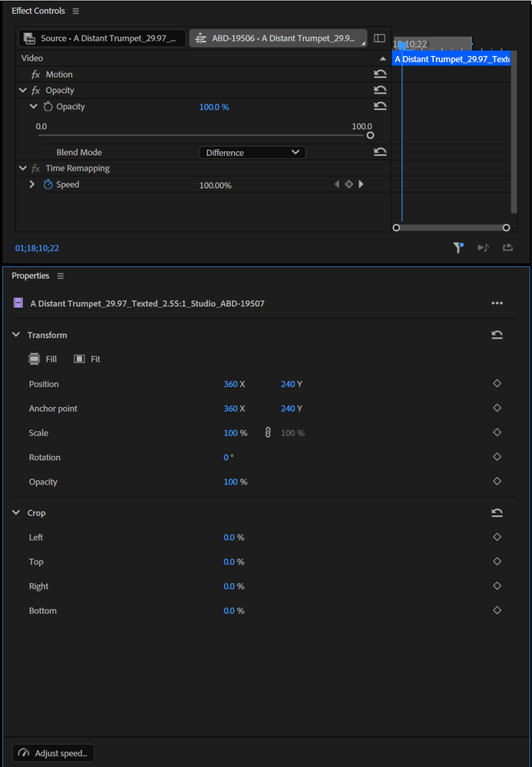Open the Properties panel menu
Image resolution: width=532 pixels, height=767 pixels.
point(61,276)
